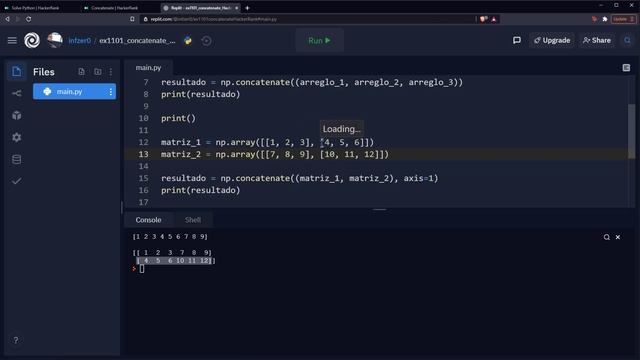The height and width of the screenshot is (360, 640).
Task: Click the Replit logo icon
Action: [32, 40]
